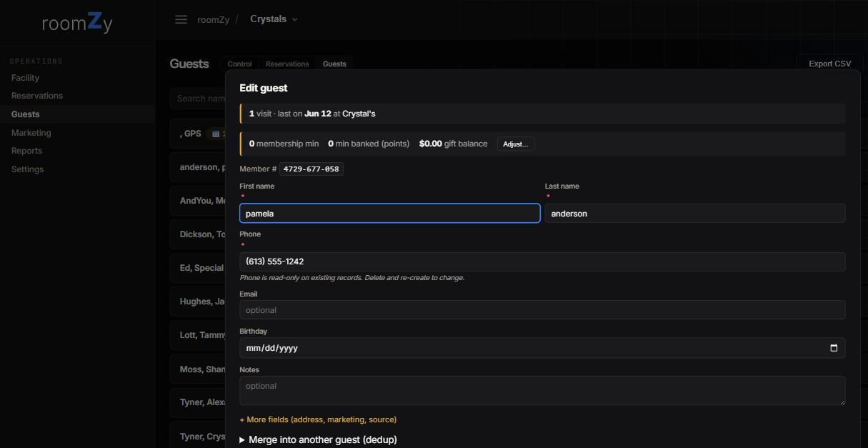This screenshot has height=448, width=868.
Task: Select the AndYou guest row
Action: (198, 201)
